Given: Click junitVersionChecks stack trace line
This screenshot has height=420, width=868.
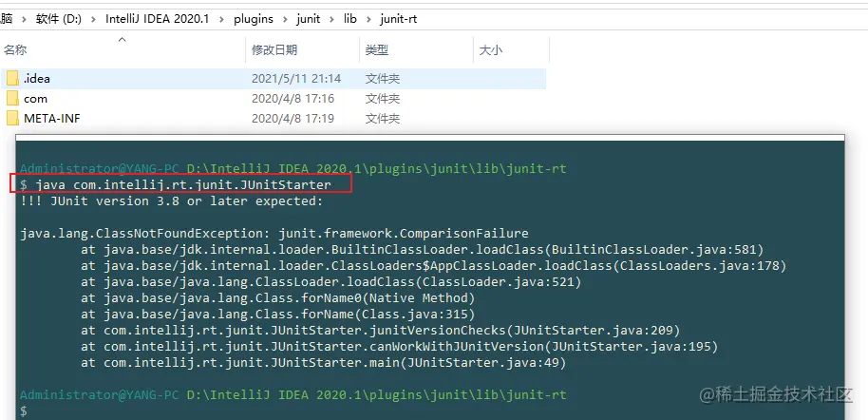Looking at the screenshot, I should tap(380, 331).
